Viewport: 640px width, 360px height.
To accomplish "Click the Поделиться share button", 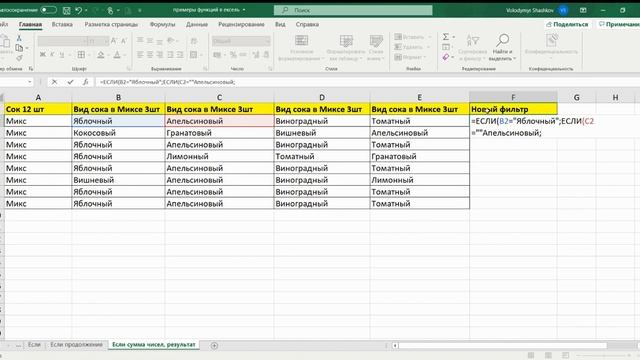I will coord(567,24).
